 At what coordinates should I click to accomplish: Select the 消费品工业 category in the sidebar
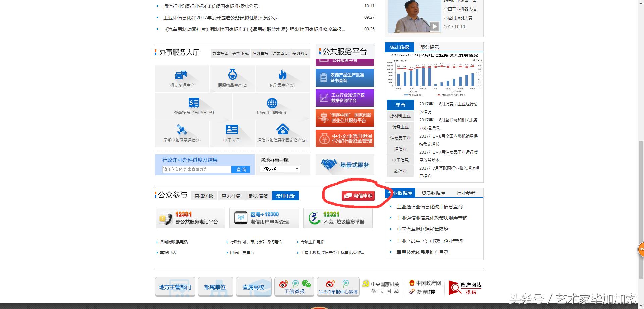click(400, 138)
